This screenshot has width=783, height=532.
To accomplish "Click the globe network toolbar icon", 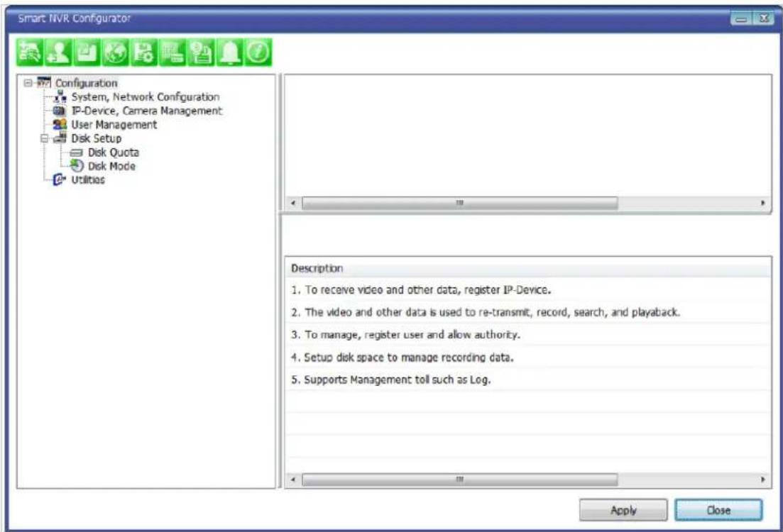I will click(115, 52).
